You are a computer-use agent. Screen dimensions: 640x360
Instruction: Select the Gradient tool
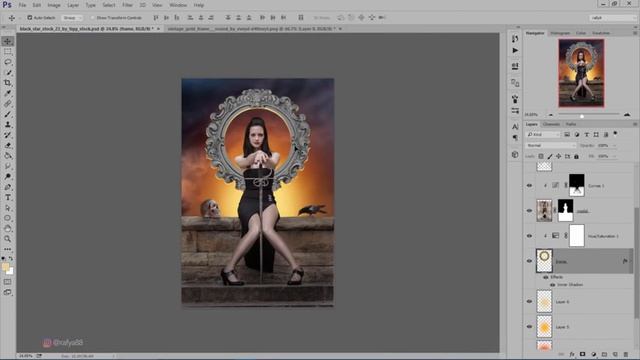click(x=8, y=156)
